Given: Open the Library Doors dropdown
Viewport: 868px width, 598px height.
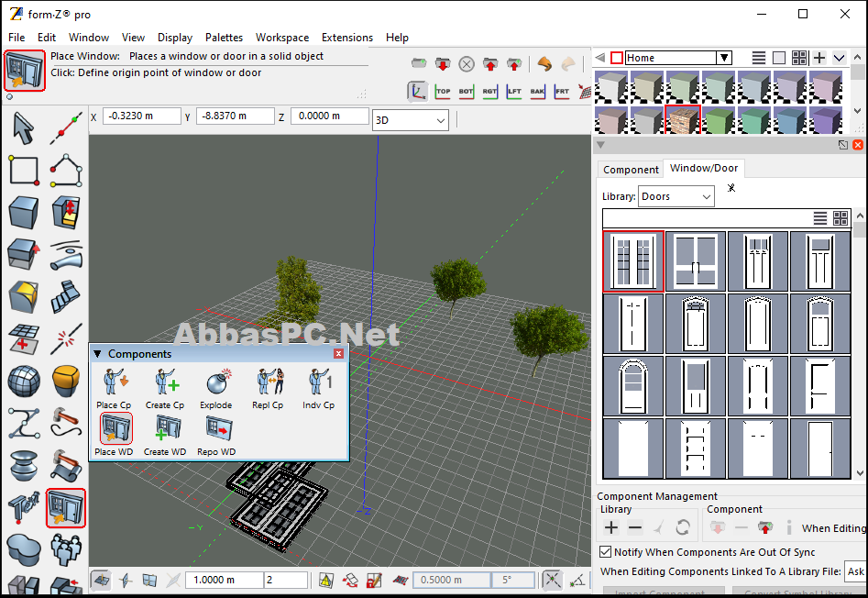Looking at the screenshot, I should click(x=676, y=196).
